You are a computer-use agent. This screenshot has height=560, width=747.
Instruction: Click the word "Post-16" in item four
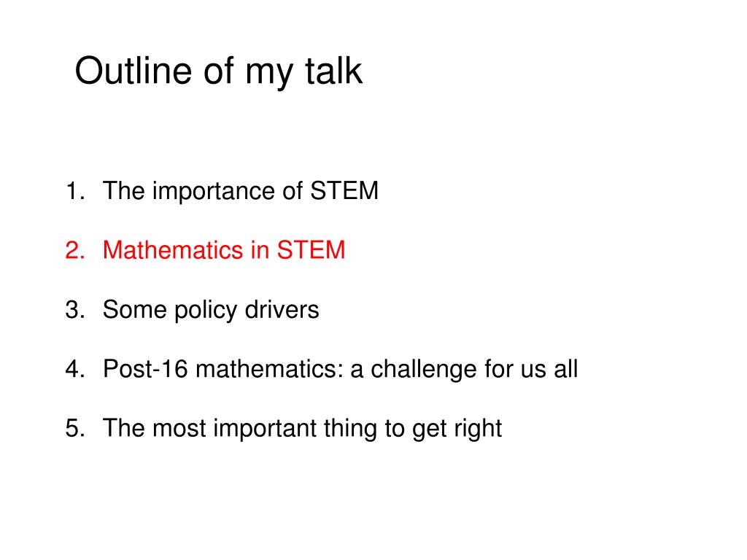tap(145, 369)
